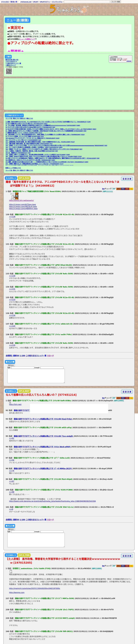Viewport: 138px width, 644px height.
Task: Click S★ badge in thread 1 header
Action: [131, 189]
